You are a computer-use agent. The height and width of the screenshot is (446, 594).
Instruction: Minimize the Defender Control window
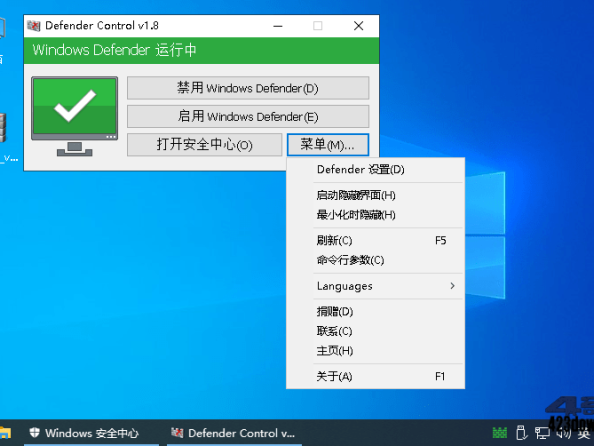(x=278, y=26)
